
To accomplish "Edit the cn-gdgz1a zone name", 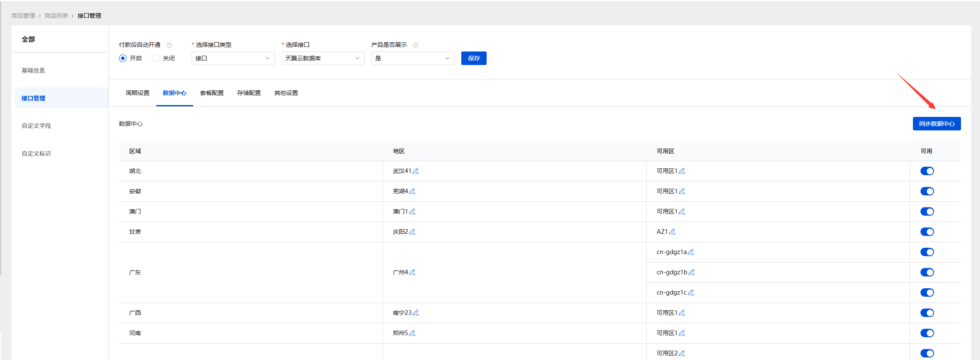I will tap(691, 252).
